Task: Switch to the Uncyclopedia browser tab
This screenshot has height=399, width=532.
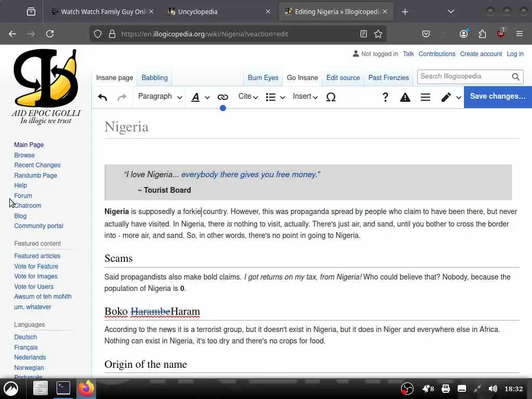Action: (219, 12)
